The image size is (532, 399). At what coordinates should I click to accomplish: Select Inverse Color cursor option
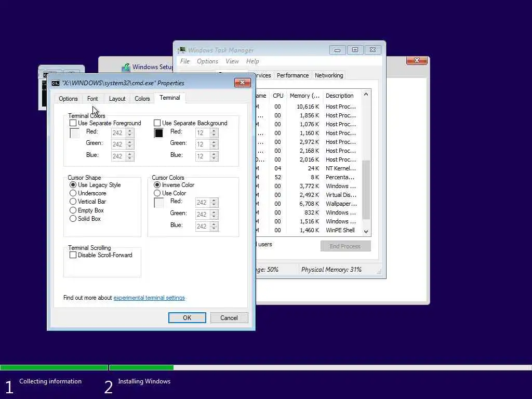coord(157,185)
